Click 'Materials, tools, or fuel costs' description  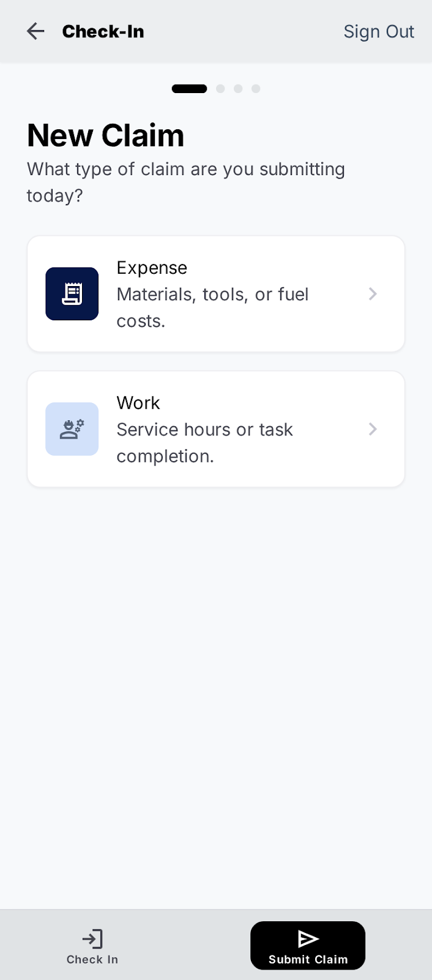[213, 307]
